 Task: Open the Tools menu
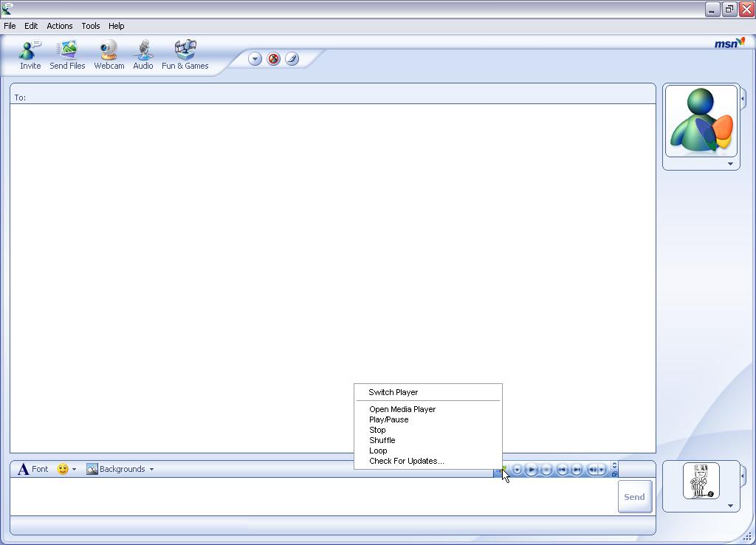tap(91, 26)
